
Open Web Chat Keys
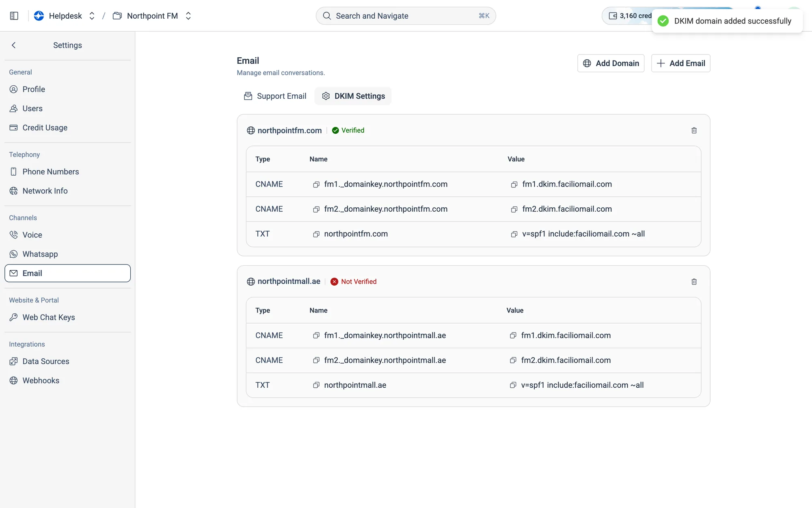pos(67,317)
